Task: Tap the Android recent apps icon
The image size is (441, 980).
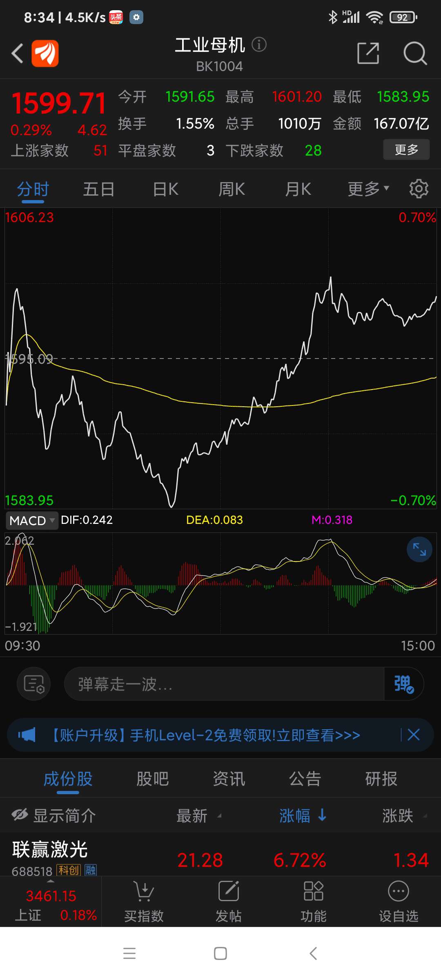Action: coord(129,953)
